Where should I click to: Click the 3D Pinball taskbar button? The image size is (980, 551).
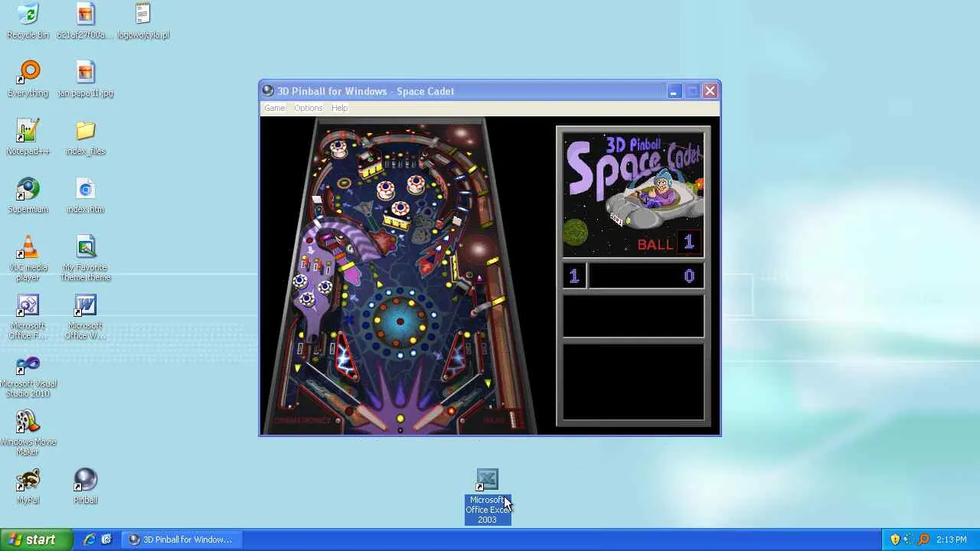(181, 540)
